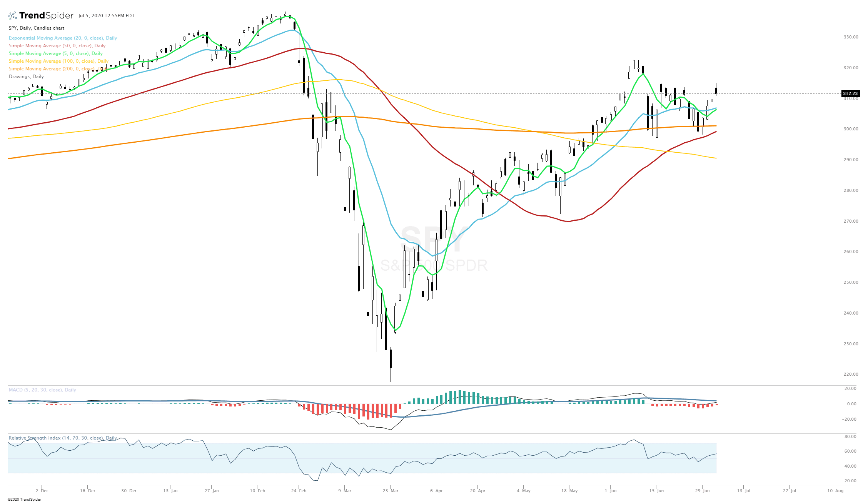Click the 280.00 price axis label
This screenshot has height=503, width=868.
pyautogui.click(x=851, y=190)
